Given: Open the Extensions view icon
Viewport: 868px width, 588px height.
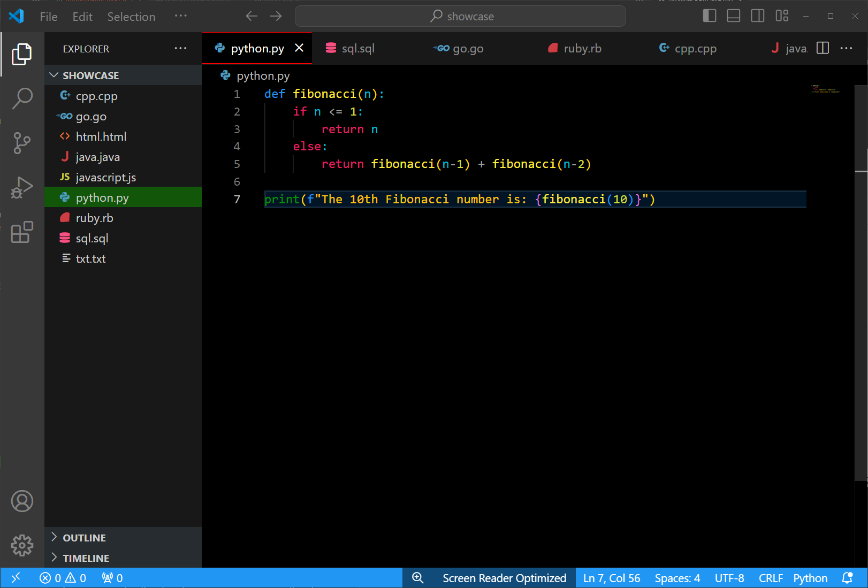Looking at the screenshot, I should click(22, 232).
